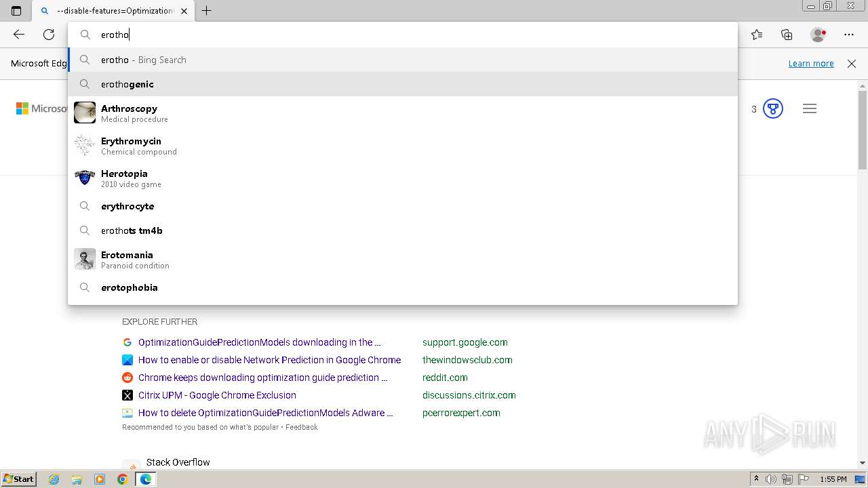Click the Erotomania portrait thumbnail
This screenshot has width=868, height=488.
[x=85, y=259]
